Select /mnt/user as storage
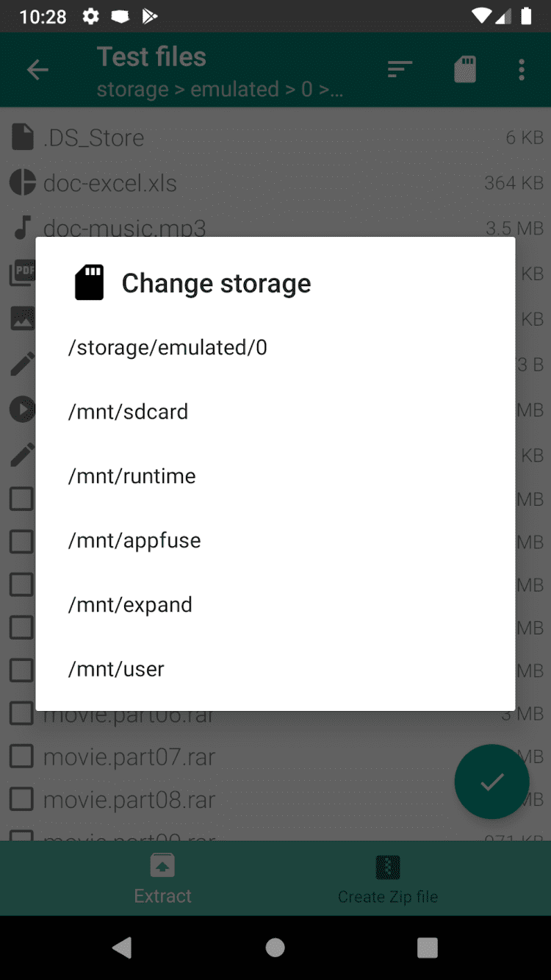 click(x=116, y=669)
